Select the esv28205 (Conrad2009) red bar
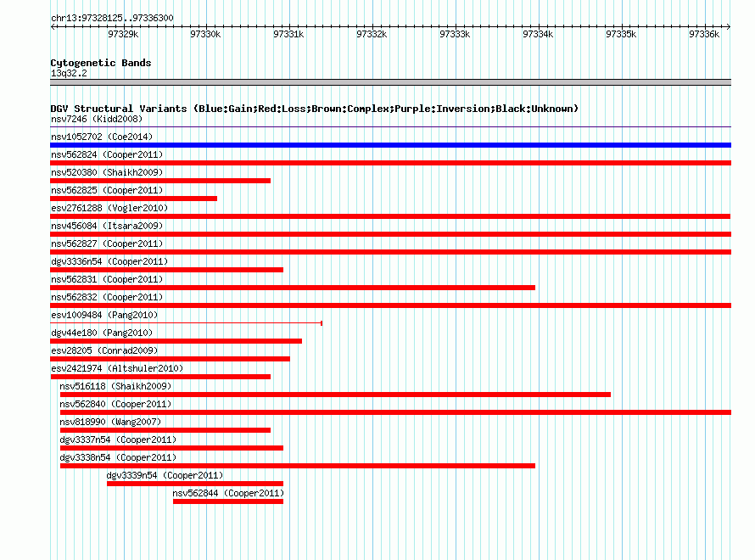755x560 pixels. (170, 359)
